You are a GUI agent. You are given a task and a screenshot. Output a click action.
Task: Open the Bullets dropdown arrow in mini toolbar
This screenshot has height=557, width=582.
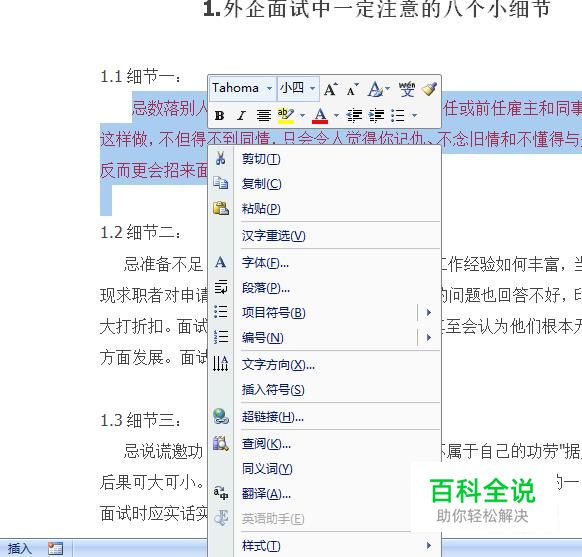pyautogui.click(x=415, y=116)
